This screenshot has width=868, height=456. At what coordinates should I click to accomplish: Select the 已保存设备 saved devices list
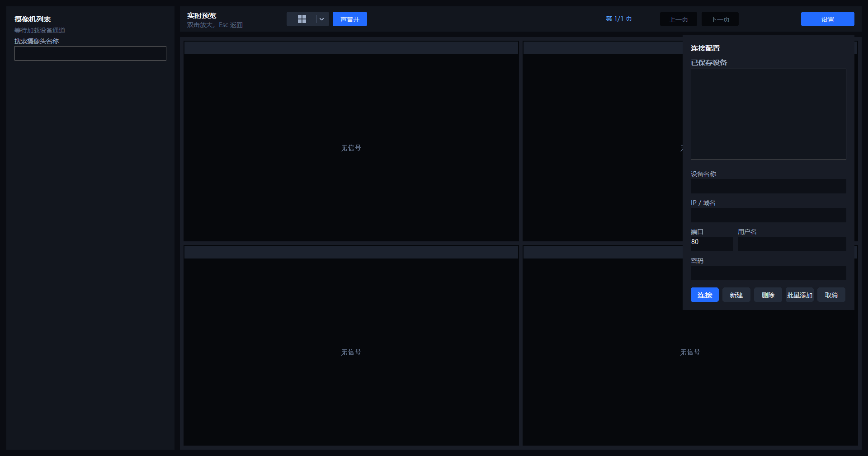[x=769, y=114]
